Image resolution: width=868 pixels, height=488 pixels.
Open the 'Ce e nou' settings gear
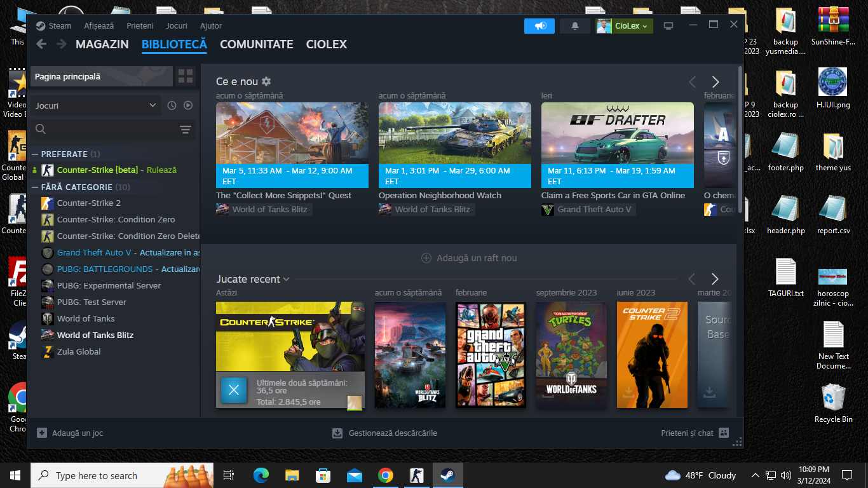click(266, 81)
